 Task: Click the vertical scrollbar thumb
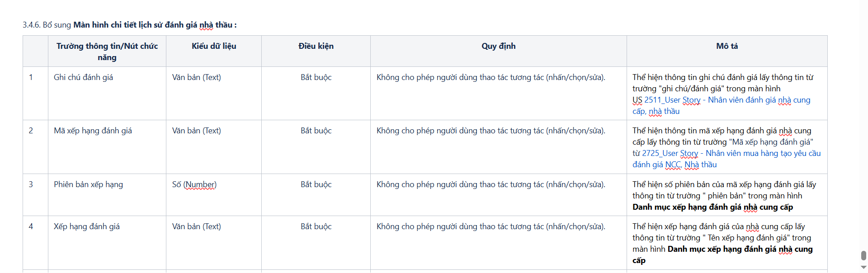pyautogui.click(x=863, y=255)
